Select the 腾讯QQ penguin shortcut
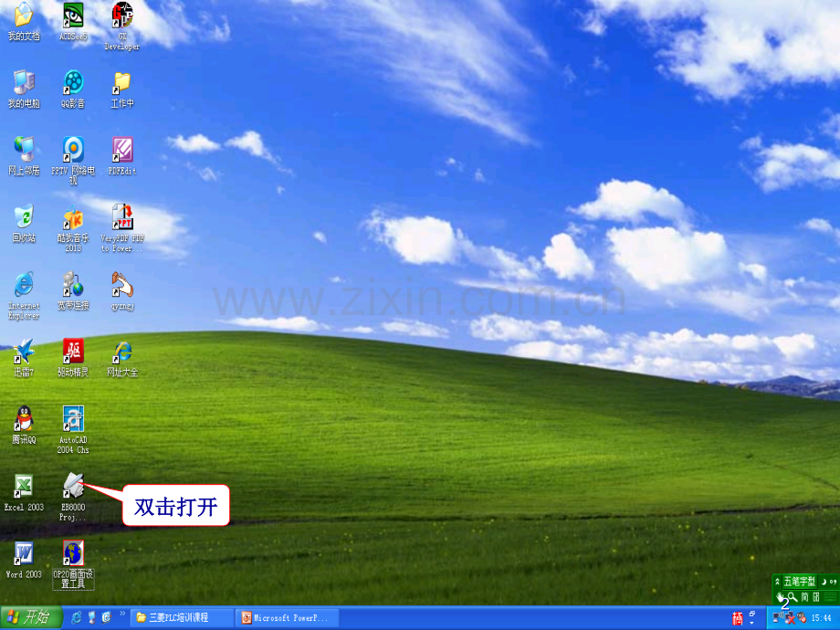The height and width of the screenshot is (630, 840). point(24,425)
